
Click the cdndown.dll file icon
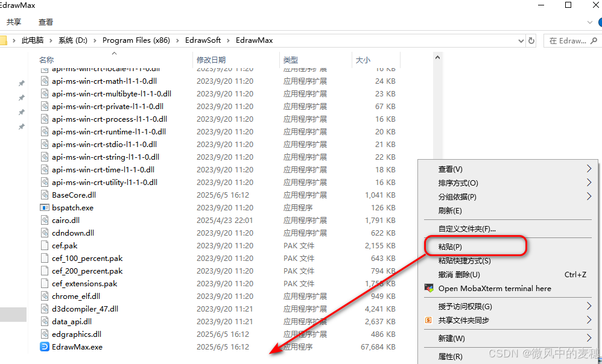click(x=45, y=233)
